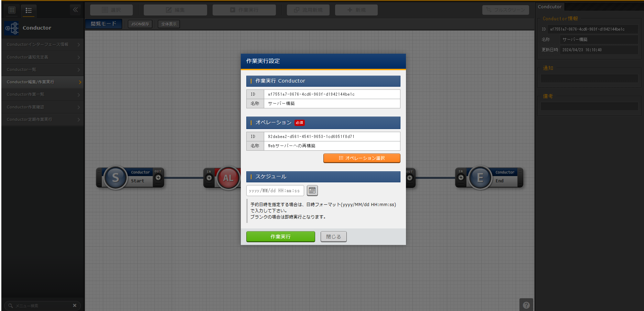Open オペレーション選択 to choose an operation

click(362, 158)
